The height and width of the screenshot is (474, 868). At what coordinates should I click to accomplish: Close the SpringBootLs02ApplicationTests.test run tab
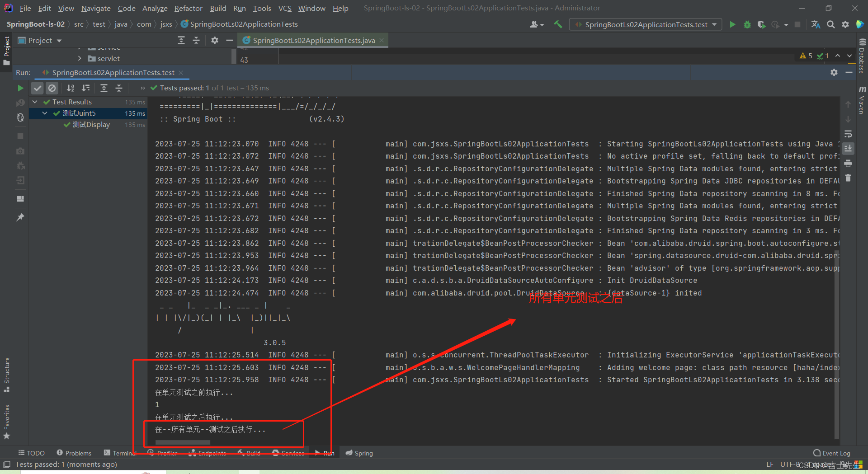pos(181,72)
